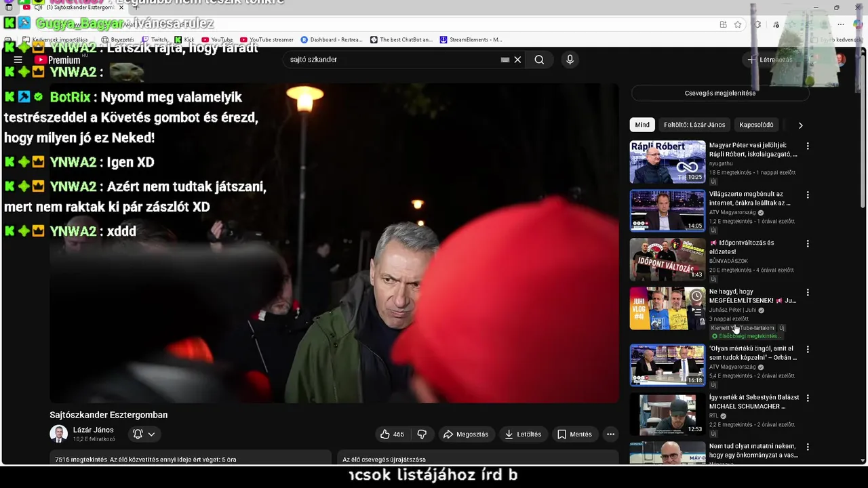Open Lázár János channel avatar
The image size is (868, 488).
[58, 434]
